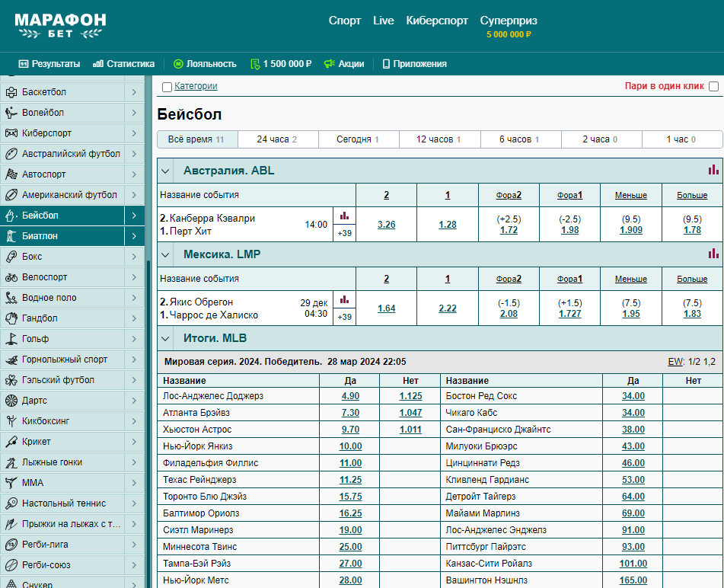This screenshot has height=588, width=724.
Task: Select odds 1.28 on Perth Heat
Action: 448,225
